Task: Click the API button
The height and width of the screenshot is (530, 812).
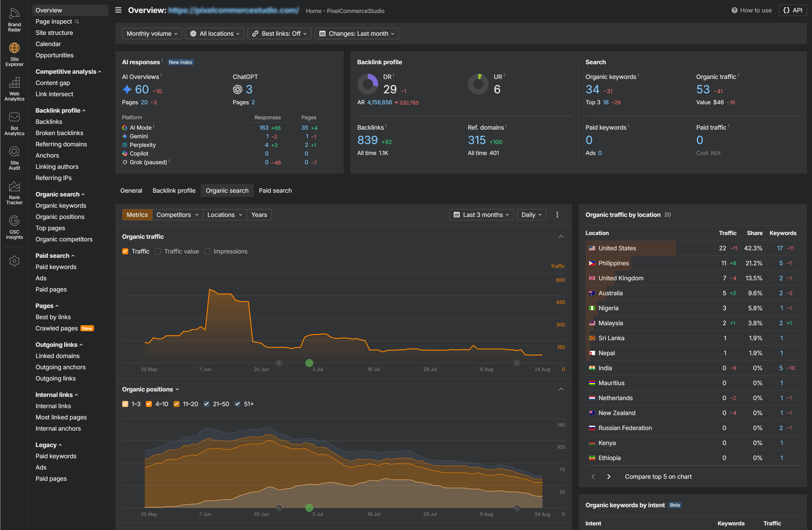Action: point(793,10)
